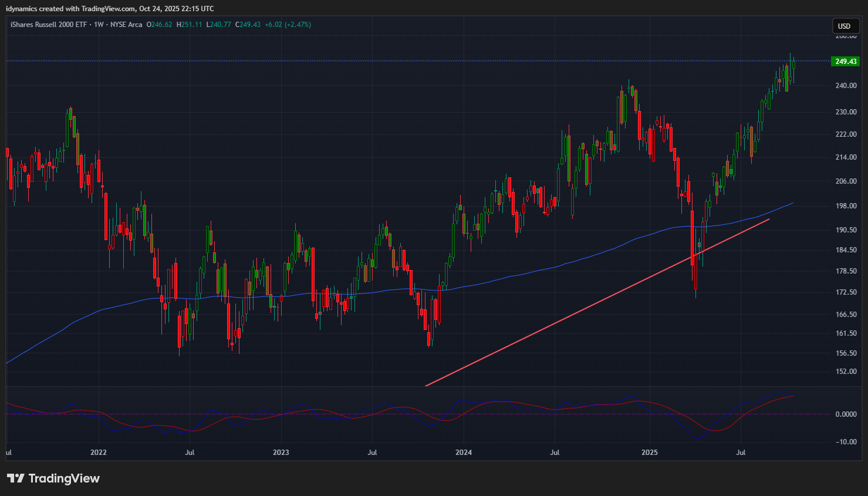Click the TradingView wordmark text
868x496 pixels.
click(x=64, y=478)
